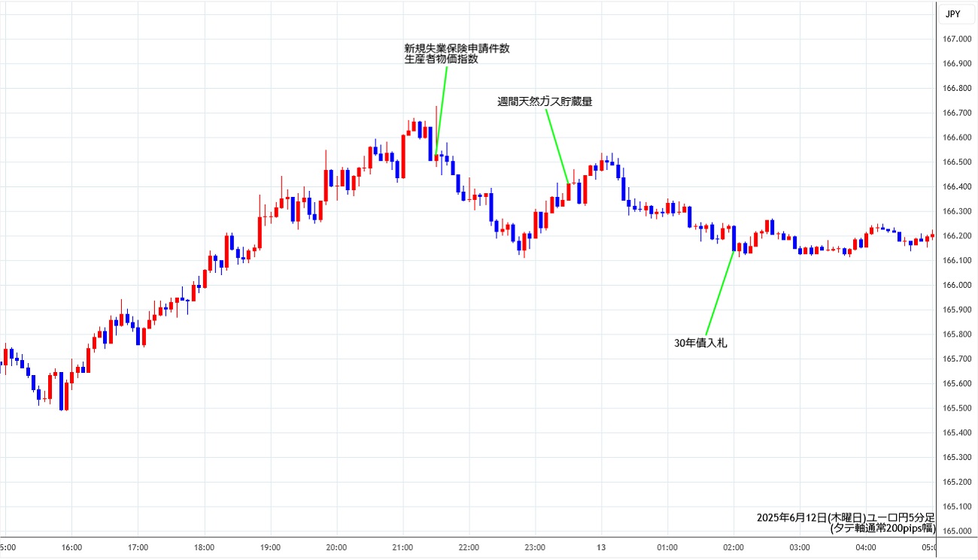Click the 20:00 time axis label

pyautogui.click(x=336, y=547)
